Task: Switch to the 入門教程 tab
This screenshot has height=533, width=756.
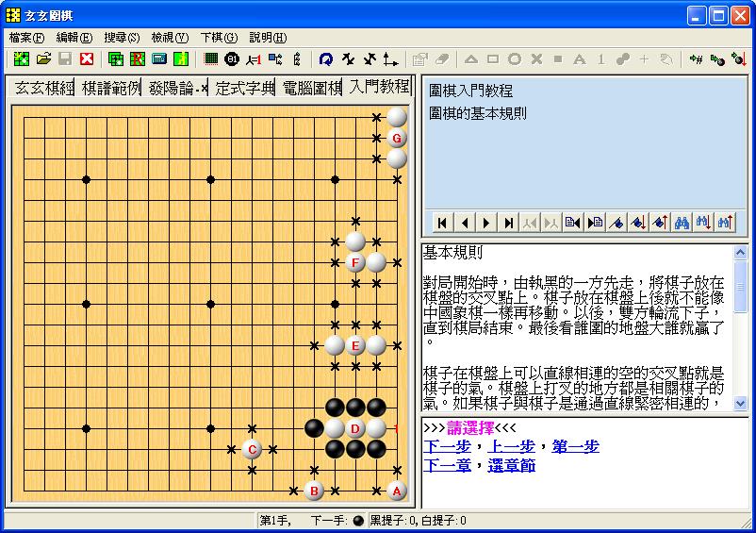Action: 379,87
